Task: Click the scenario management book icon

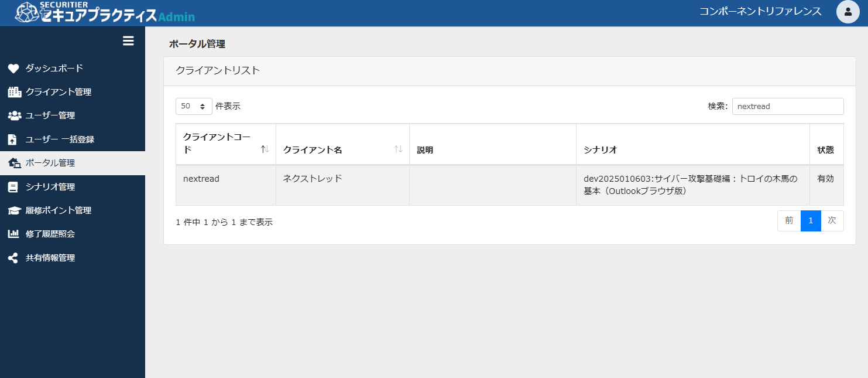Action: (13, 187)
